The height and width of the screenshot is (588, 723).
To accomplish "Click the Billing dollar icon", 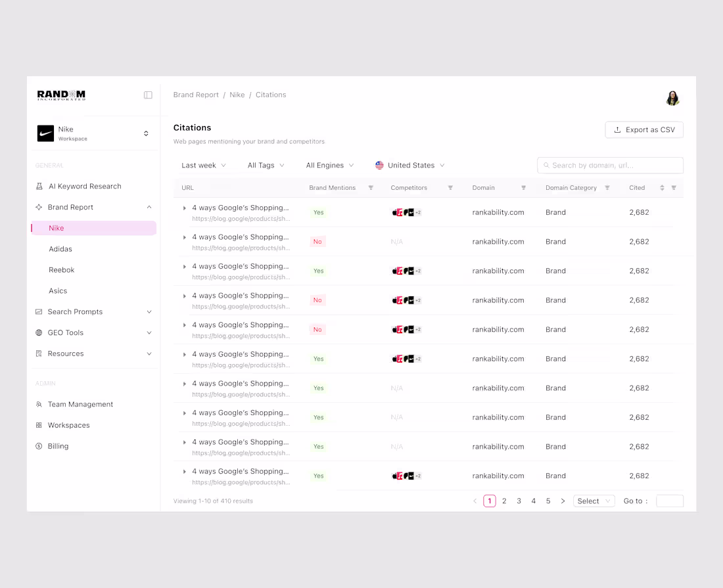I will click(39, 446).
